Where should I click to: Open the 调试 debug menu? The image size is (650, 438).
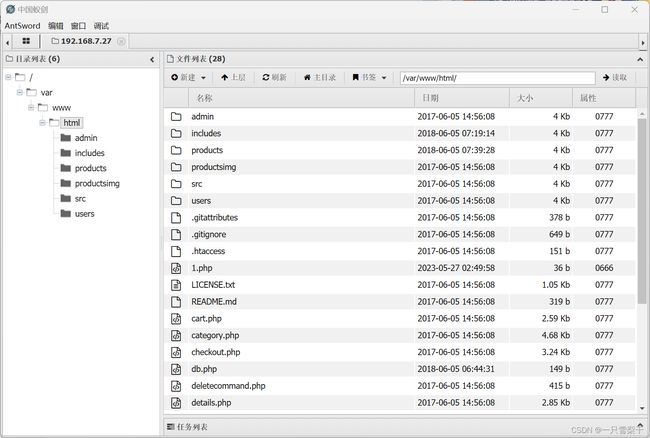(x=101, y=25)
